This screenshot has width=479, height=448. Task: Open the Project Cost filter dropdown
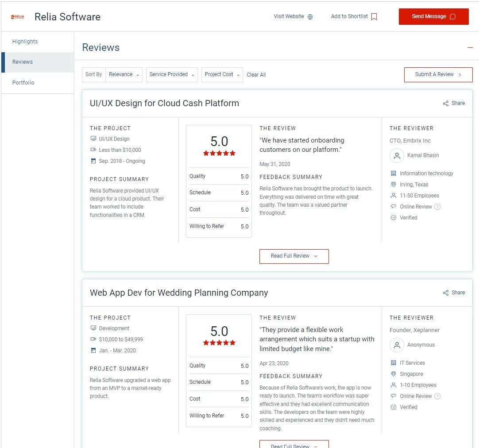point(222,75)
